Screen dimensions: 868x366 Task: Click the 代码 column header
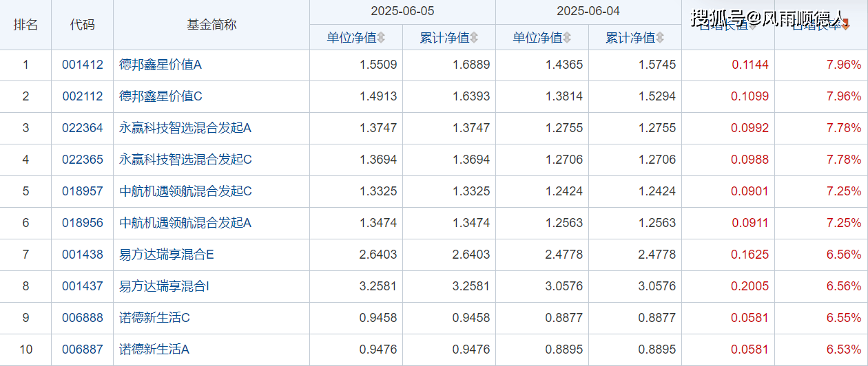pos(82,25)
